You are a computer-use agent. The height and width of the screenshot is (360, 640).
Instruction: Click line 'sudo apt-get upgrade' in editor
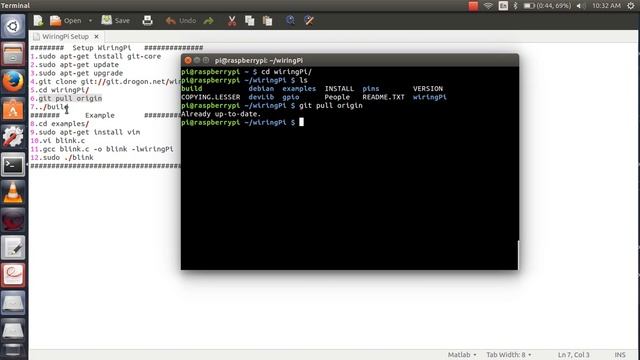tap(80, 73)
